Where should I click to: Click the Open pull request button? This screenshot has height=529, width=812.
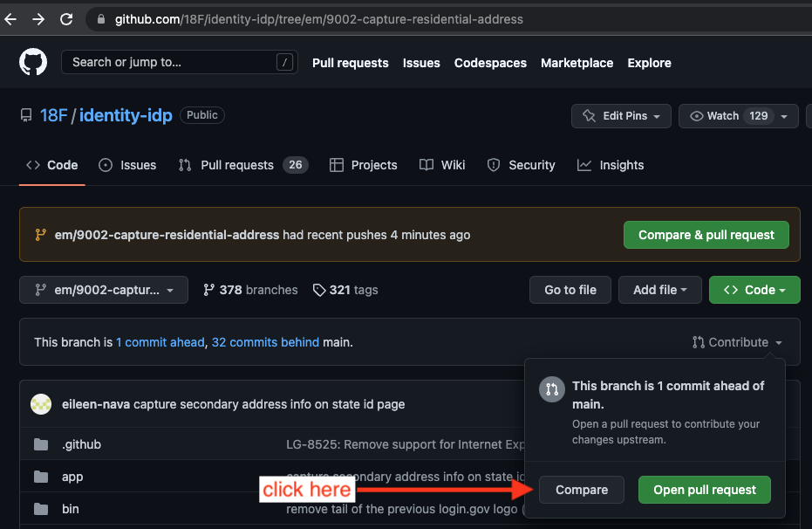tap(705, 490)
